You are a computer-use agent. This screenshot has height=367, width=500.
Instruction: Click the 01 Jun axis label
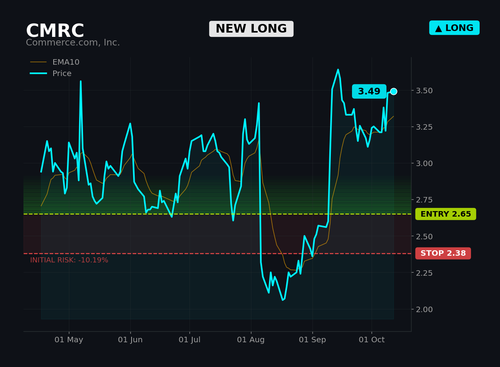click(130, 340)
